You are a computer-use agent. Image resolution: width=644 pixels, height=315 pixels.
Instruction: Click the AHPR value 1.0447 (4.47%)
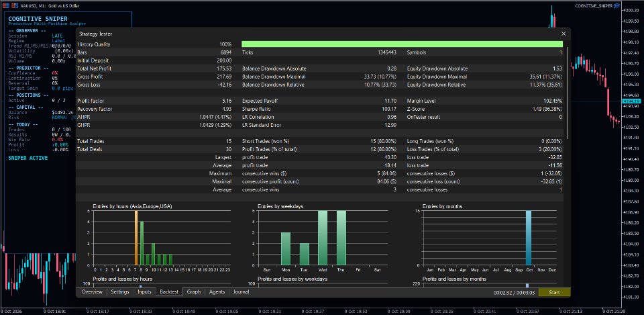pos(215,117)
